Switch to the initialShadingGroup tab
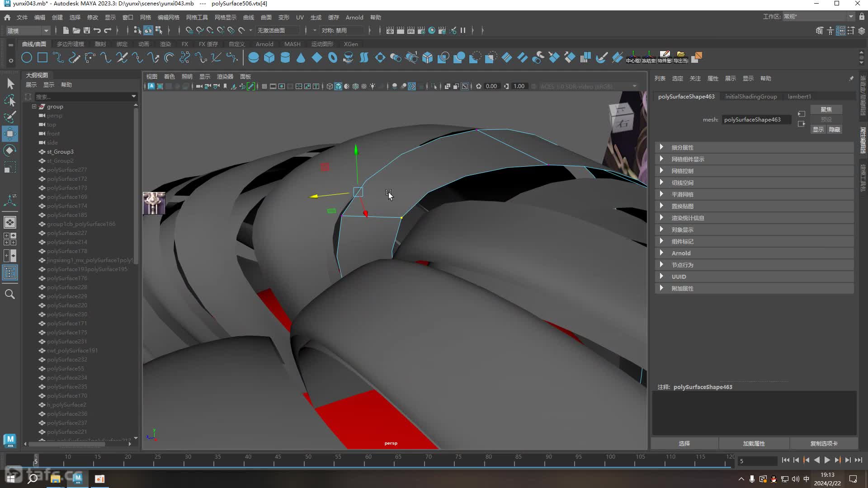The height and width of the screenshot is (488, 868). coord(751,96)
